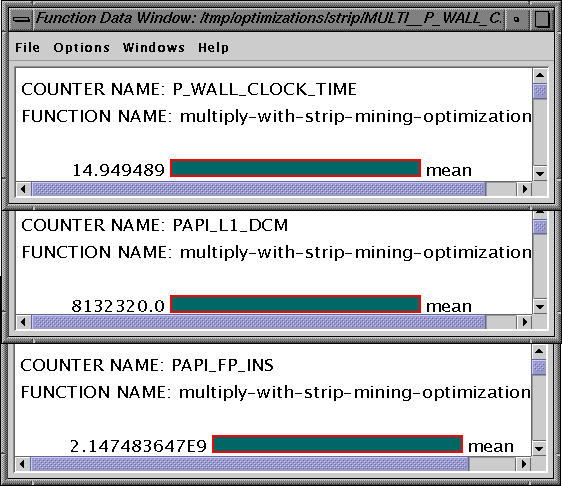This screenshot has height=486, width=562.
Task: Click down arrow in P_WALL_CLOCK_TIME panel scrollbar
Action: point(540,173)
